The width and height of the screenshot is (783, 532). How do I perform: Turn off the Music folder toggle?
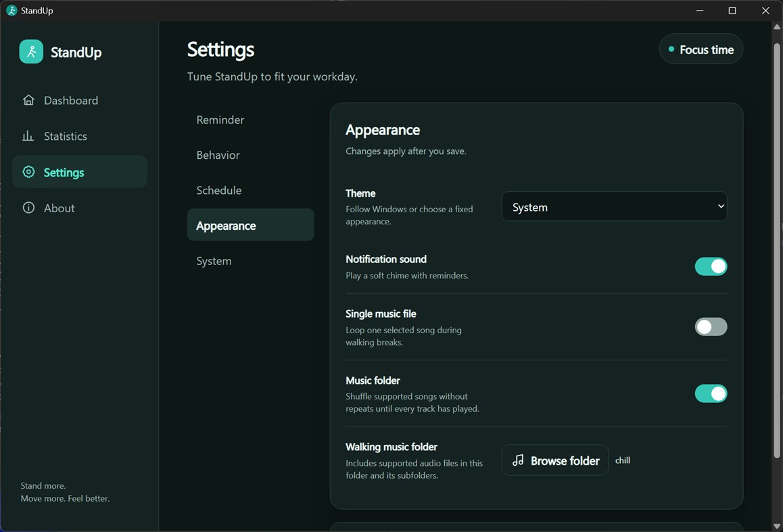pos(711,393)
